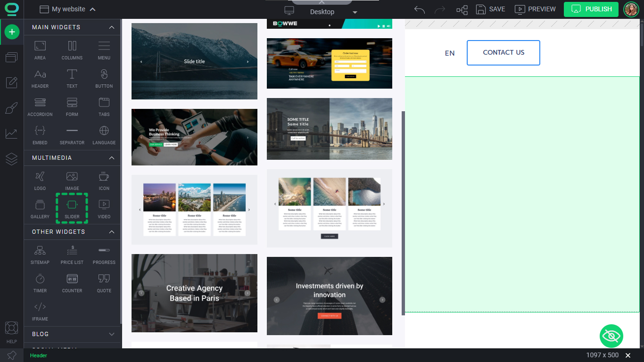Viewport: 644px width, 362px height.
Task: Select the Menu widget
Action: pos(104,50)
